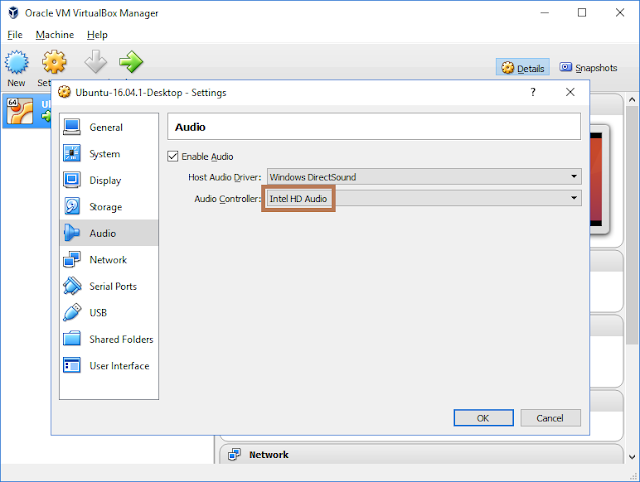Open the USB plug icon category
Viewport: 640px width, 482px height.
point(72,312)
